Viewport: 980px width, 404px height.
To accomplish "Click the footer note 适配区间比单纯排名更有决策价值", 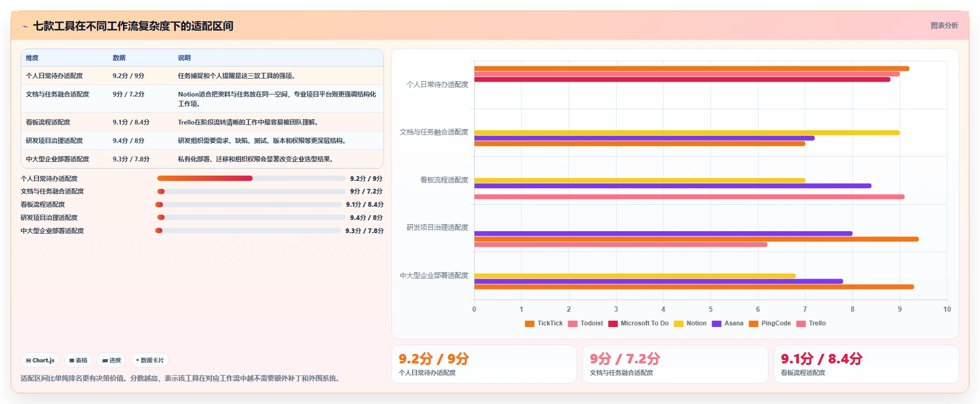I will tap(181, 378).
